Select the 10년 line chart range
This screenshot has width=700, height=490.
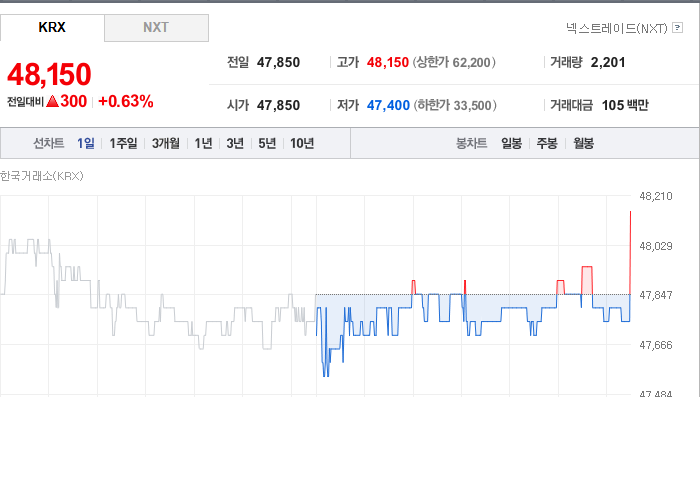302,143
